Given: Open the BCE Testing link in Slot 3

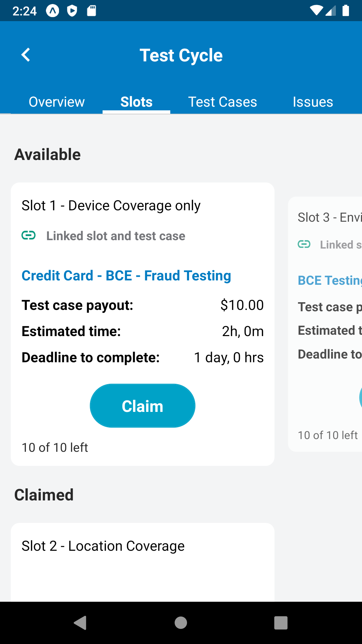Looking at the screenshot, I should (329, 280).
